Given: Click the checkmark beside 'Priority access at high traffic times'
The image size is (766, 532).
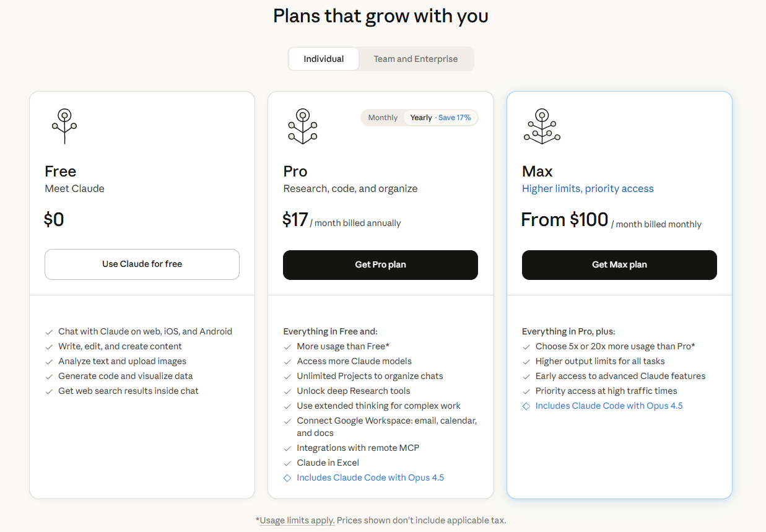Looking at the screenshot, I should (x=526, y=391).
